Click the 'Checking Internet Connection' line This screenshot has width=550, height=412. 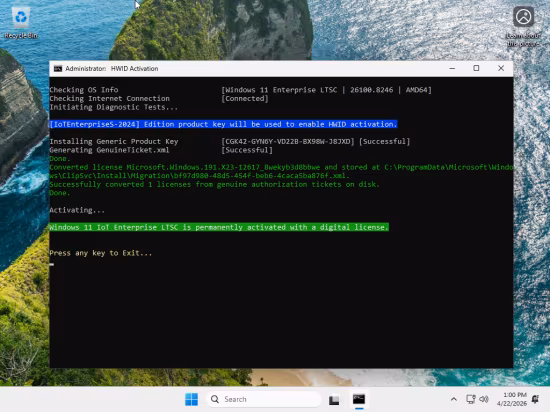pyautogui.click(x=109, y=99)
